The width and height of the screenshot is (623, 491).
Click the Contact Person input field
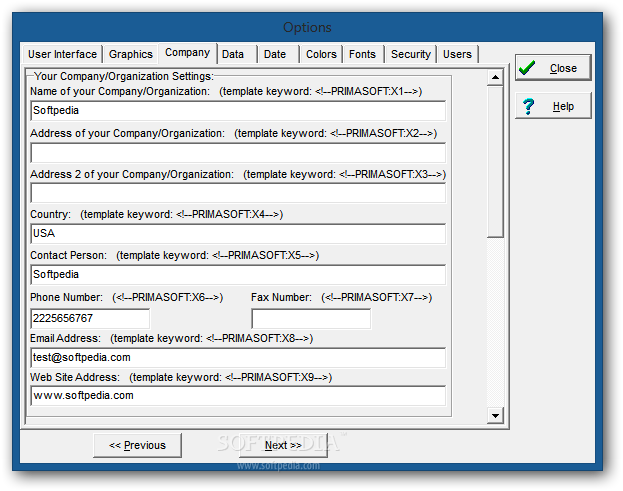238,274
